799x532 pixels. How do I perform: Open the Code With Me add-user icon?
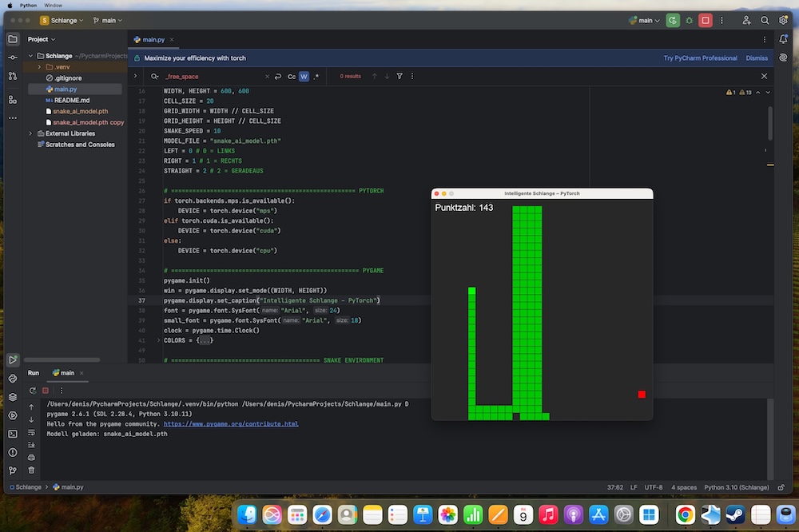tap(746, 21)
